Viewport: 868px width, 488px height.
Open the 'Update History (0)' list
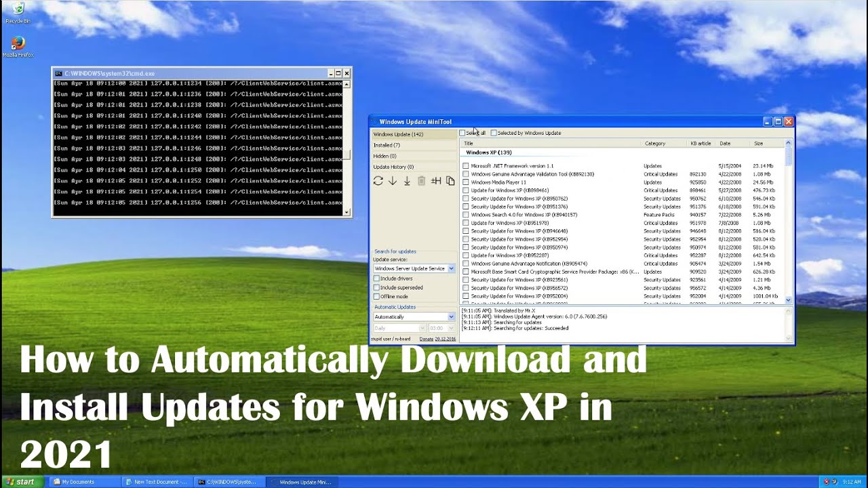tap(414, 167)
